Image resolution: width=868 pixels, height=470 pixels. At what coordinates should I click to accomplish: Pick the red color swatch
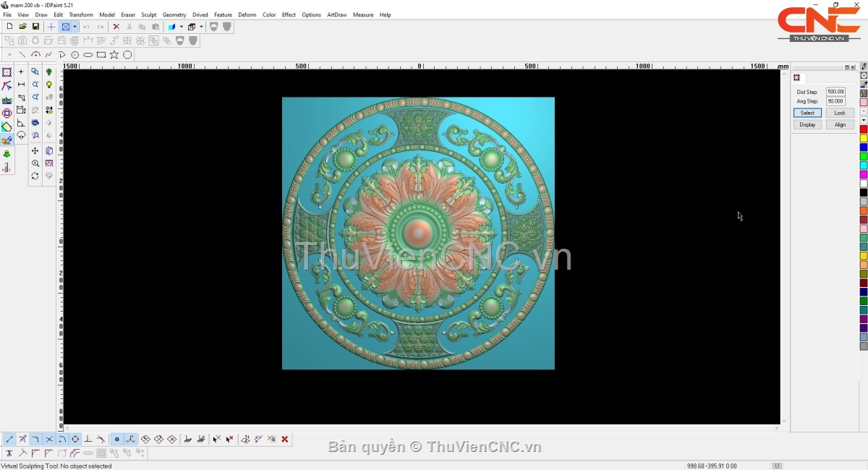click(863, 129)
